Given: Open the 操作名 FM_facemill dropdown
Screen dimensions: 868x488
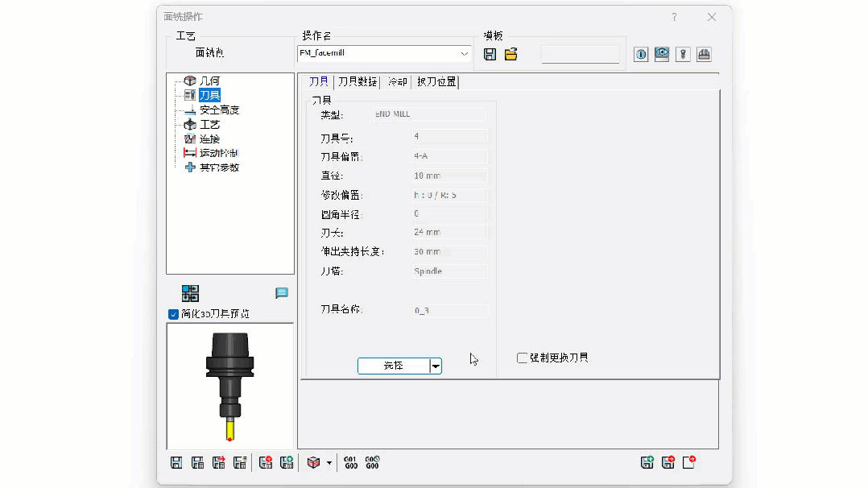Looking at the screenshot, I should coord(464,54).
